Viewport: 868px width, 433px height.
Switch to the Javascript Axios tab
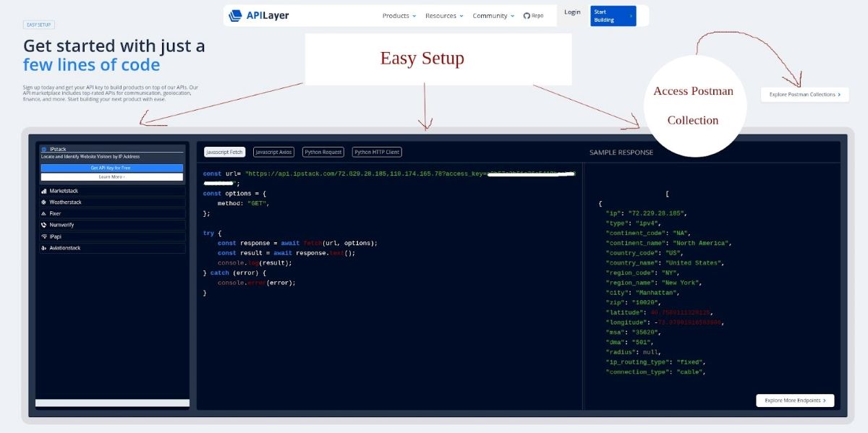click(x=273, y=152)
